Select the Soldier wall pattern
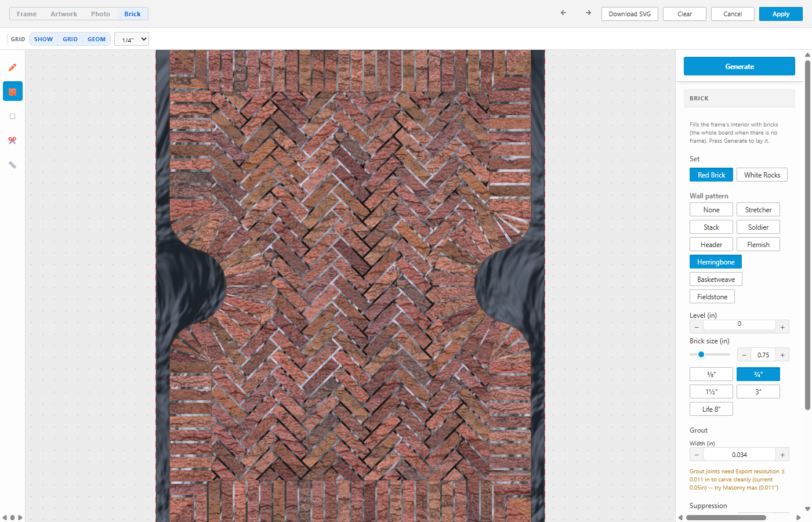Viewport: 812px width, 522px height. (758, 227)
